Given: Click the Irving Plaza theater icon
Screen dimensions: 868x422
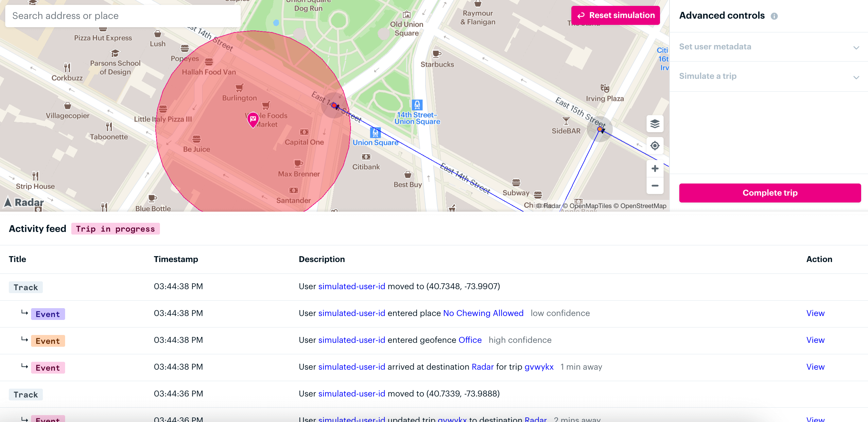Looking at the screenshot, I should pos(604,88).
